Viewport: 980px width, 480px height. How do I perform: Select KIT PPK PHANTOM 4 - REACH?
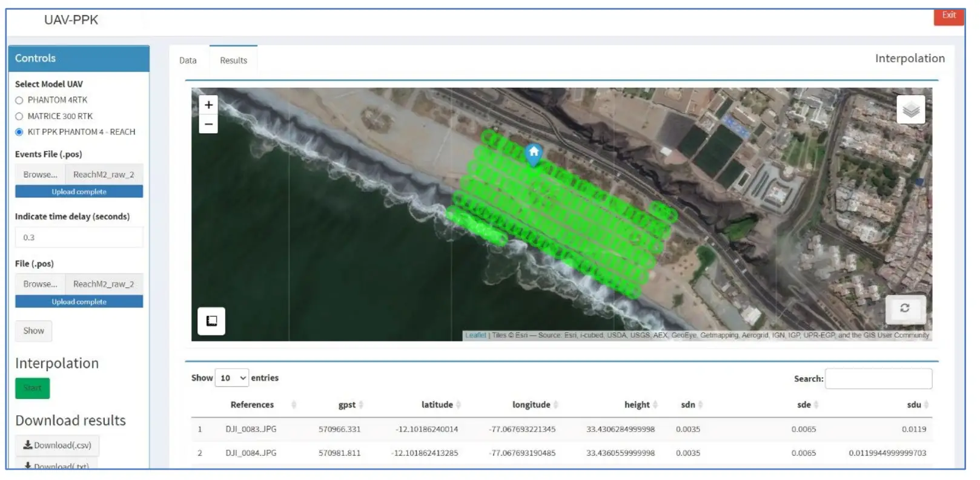click(x=19, y=132)
